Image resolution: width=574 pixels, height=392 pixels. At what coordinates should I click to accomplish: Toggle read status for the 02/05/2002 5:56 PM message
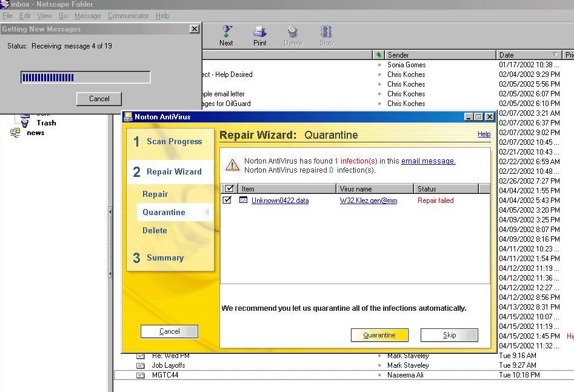[x=379, y=84]
